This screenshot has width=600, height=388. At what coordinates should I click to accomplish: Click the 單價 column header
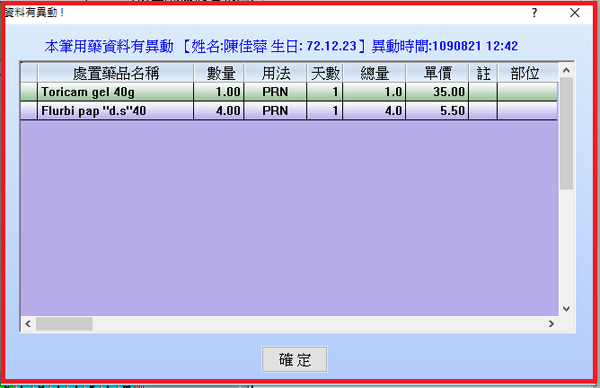pyautogui.click(x=437, y=73)
